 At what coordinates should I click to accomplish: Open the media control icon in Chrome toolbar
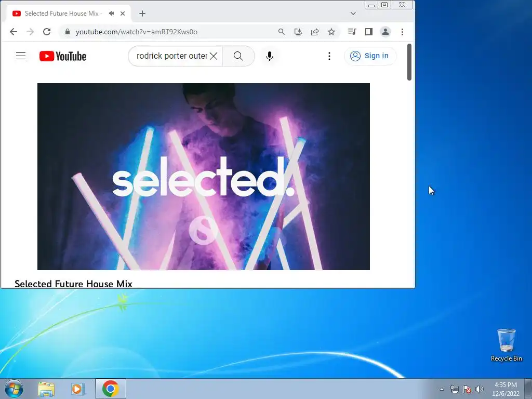(x=352, y=32)
